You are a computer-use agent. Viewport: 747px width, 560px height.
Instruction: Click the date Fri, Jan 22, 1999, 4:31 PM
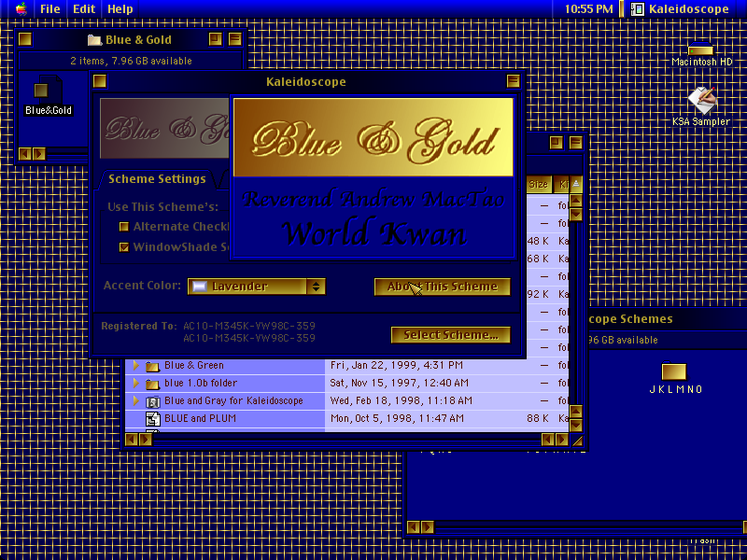pyautogui.click(x=396, y=365)
